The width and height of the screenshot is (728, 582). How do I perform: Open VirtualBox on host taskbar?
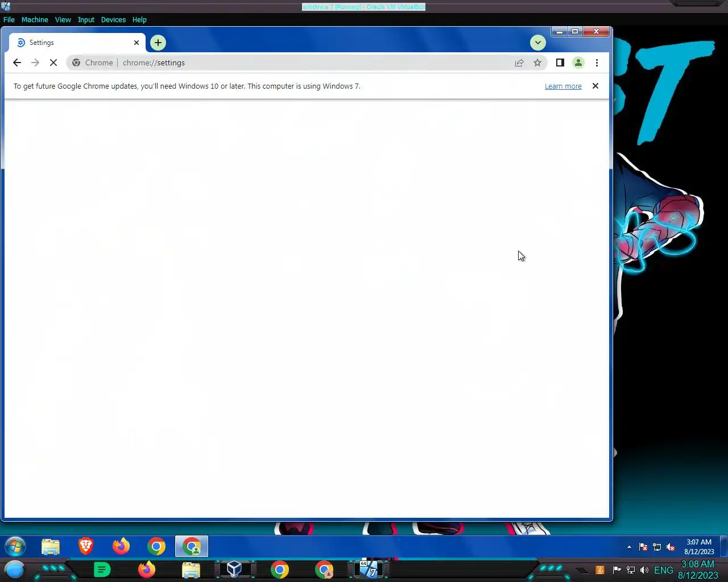[x=234, y=569]
